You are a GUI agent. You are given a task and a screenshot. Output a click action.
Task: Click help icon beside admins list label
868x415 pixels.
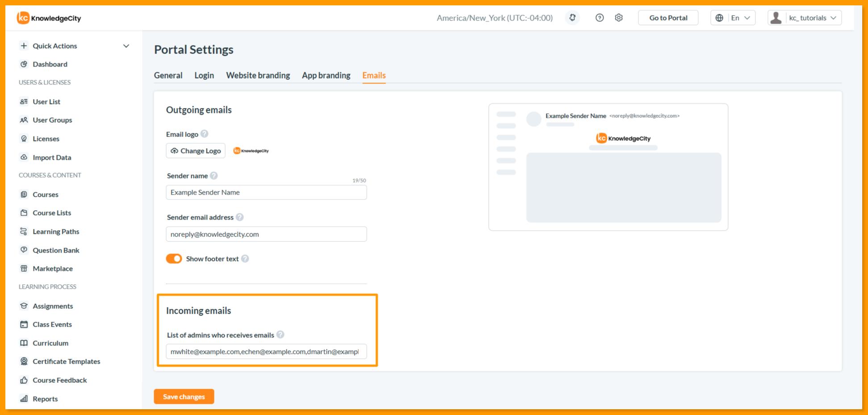[x=280, y=335]
